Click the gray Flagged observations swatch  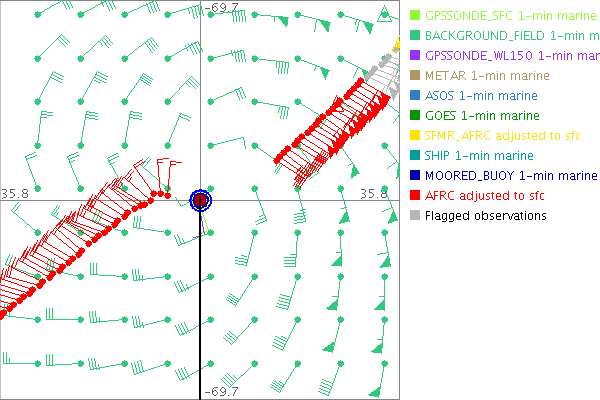[415, 216]
